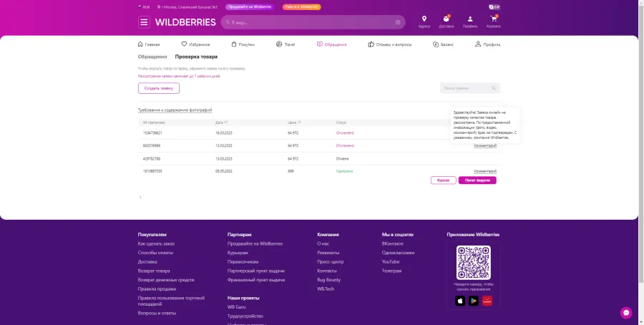Click claim number 1610687033

(x=152, y=171)
